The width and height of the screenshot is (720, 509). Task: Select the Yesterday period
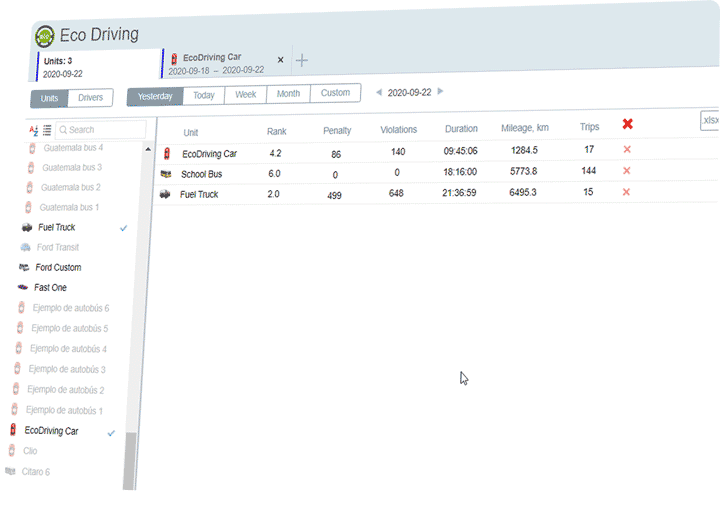[155, 96]
